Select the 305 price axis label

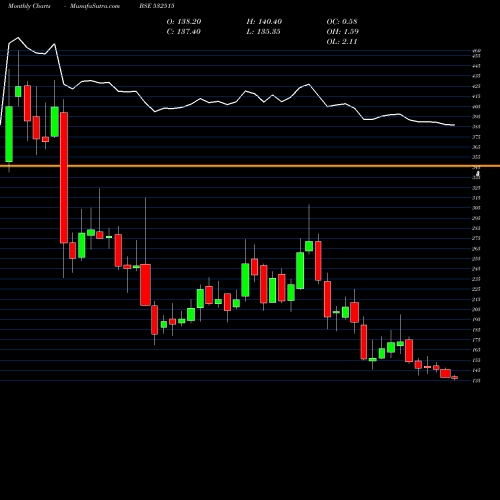pos(476,208)
